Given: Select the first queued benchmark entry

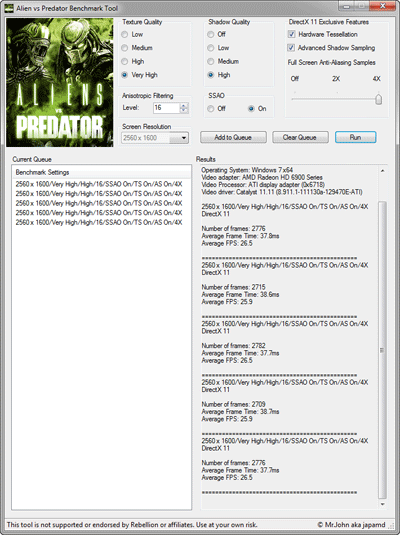Looking at the screenshot, I should 99,184.
